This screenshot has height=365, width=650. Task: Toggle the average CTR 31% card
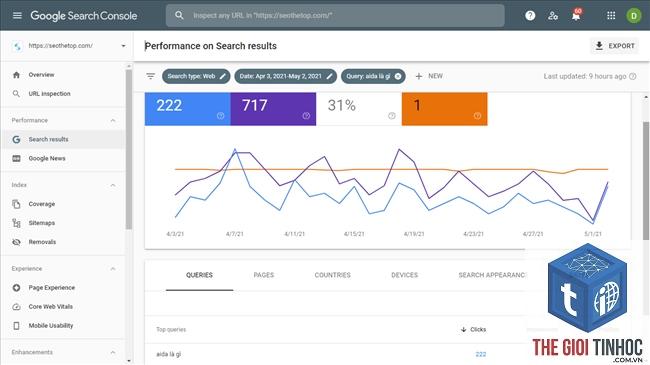pyautogui.click(x=359, y=109)
